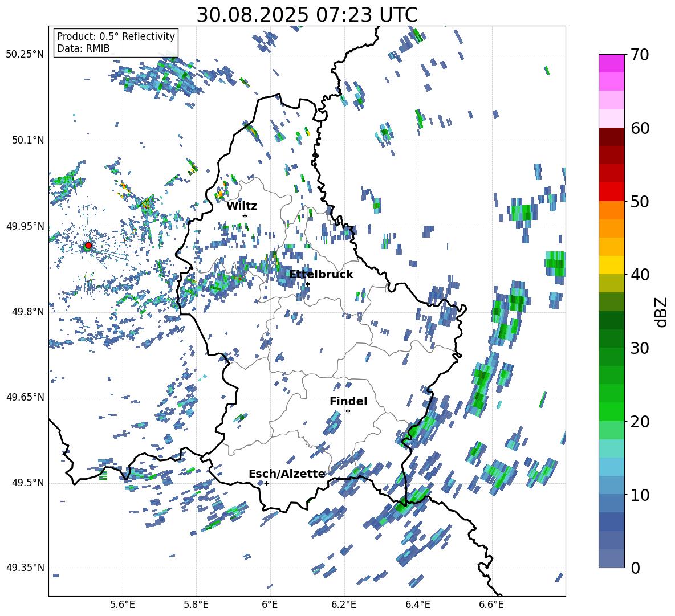Click the 49.65°N latitude label
The width and height of the screenshot is (675, 616).
coord(25,397)
